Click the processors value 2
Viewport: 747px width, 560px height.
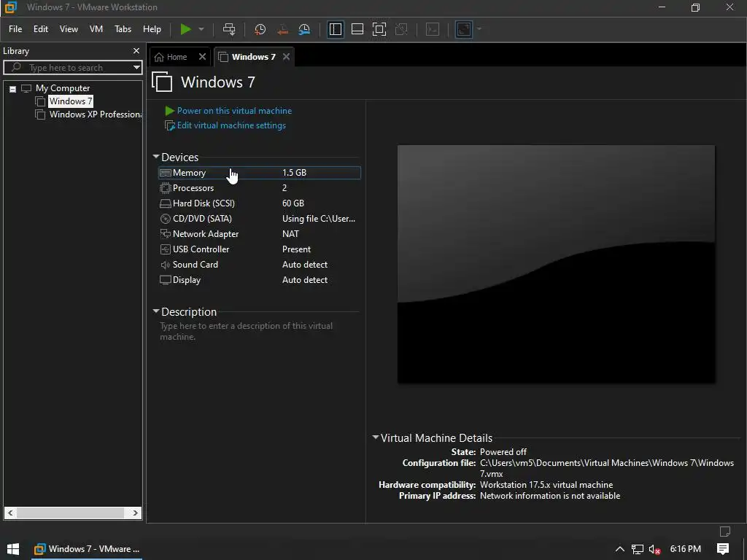point(285,188)
